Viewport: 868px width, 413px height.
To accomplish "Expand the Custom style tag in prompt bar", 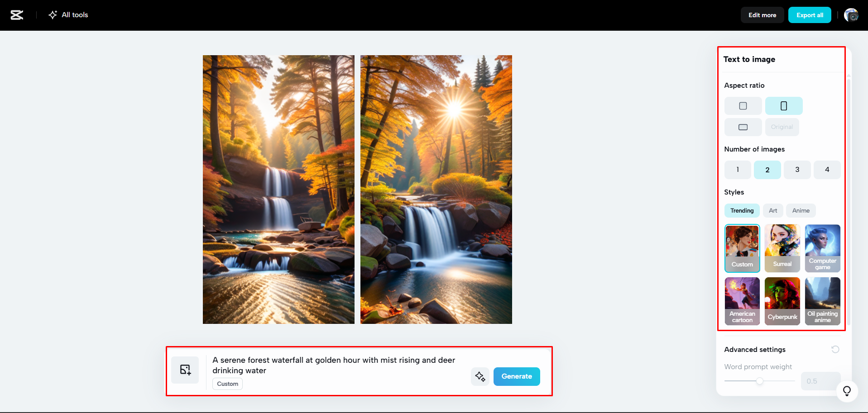I will pyautogui.click(x=227, y=384).
